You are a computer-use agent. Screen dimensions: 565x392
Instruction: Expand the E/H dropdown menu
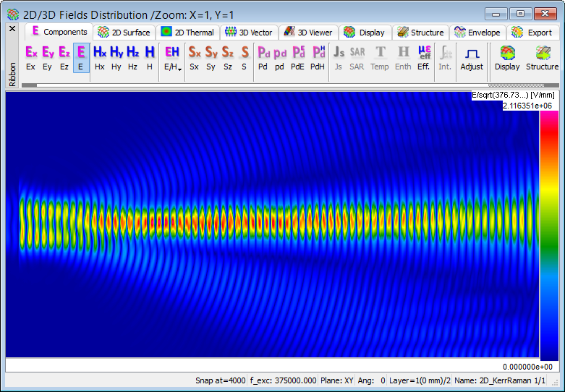(172, 57)
